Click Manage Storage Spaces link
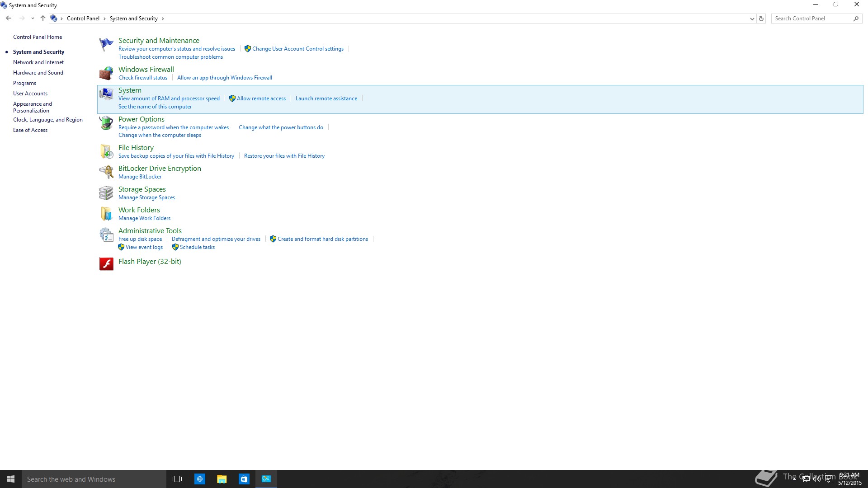 pyautogui.click(x=146, y=197)
